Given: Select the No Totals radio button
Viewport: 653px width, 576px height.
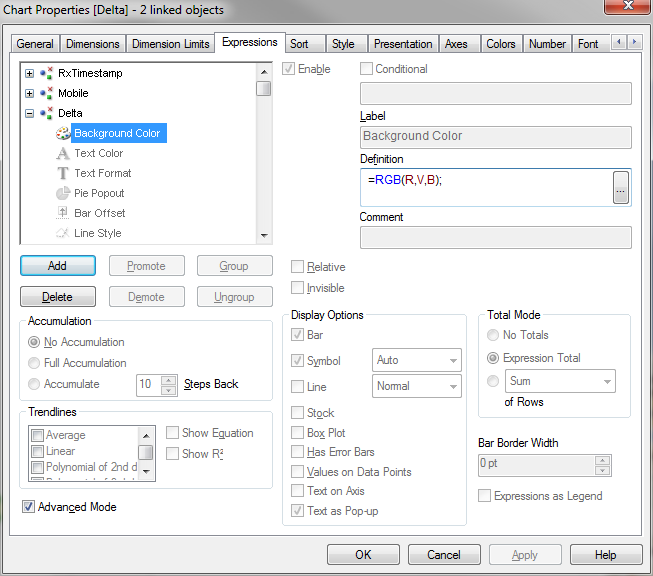Looking at the screenshot, I should click(x=493, y=335).
